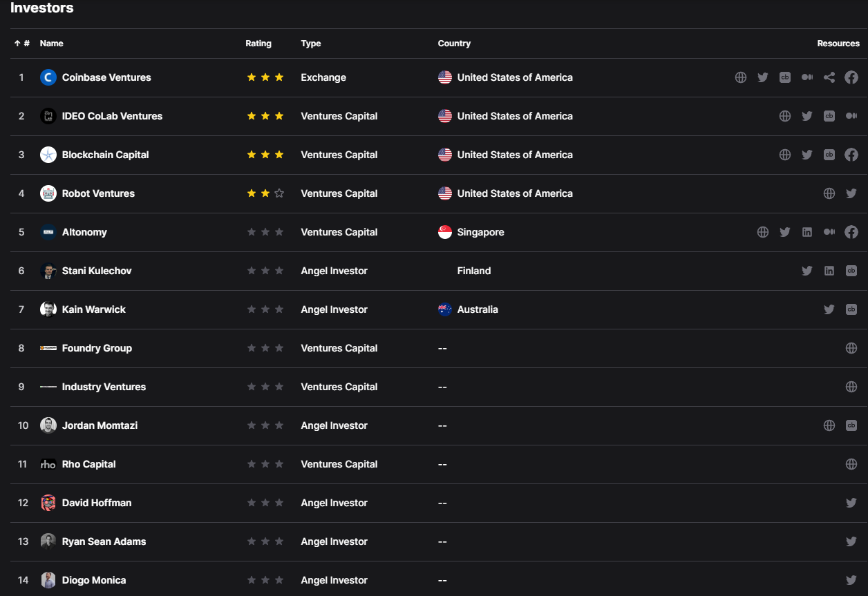868x596 pixels.
Task: Sort investors by the # column arrow
Action: [18, 44]
